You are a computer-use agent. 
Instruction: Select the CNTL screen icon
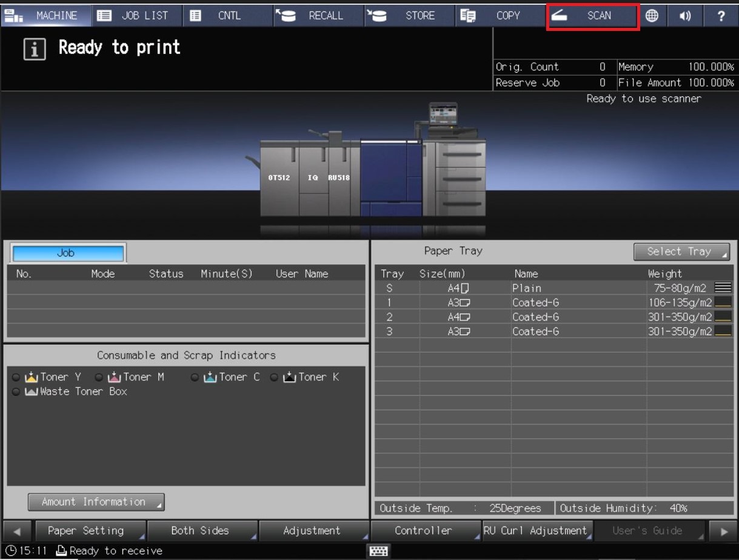[219, 16]
